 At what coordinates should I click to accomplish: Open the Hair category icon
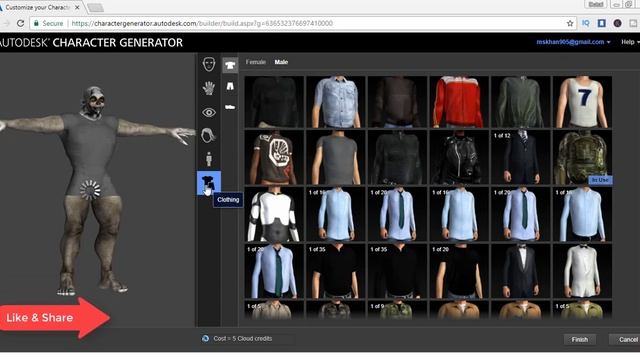coord(209,136)
